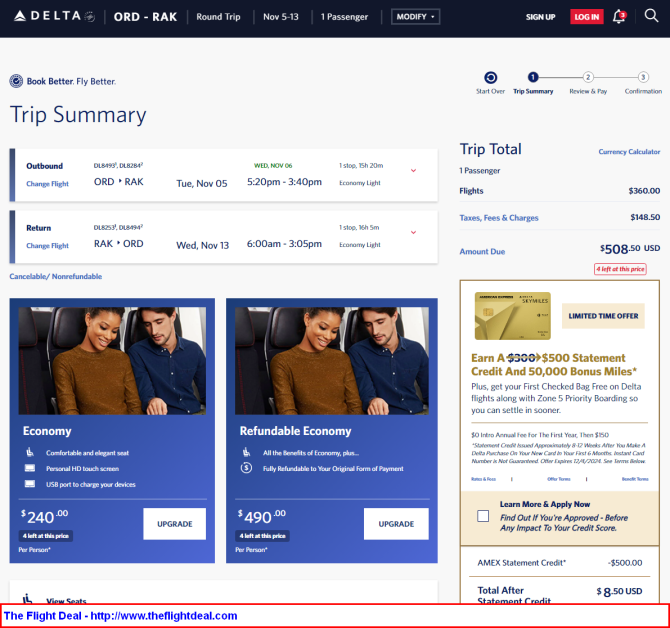Click 1 Passenger in the header
Viewport: 670px width, 628px height.
tap(344, 17)
